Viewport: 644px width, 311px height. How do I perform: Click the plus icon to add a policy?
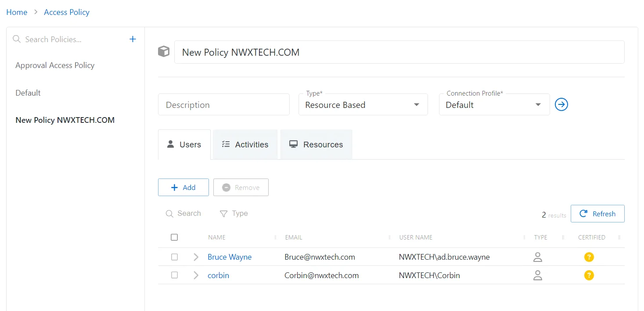[133, 39]
